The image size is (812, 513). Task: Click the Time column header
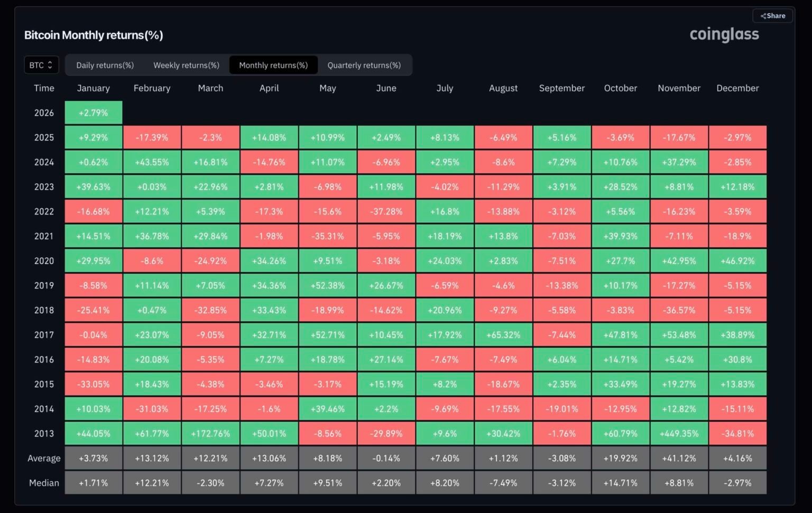(44, 88)
